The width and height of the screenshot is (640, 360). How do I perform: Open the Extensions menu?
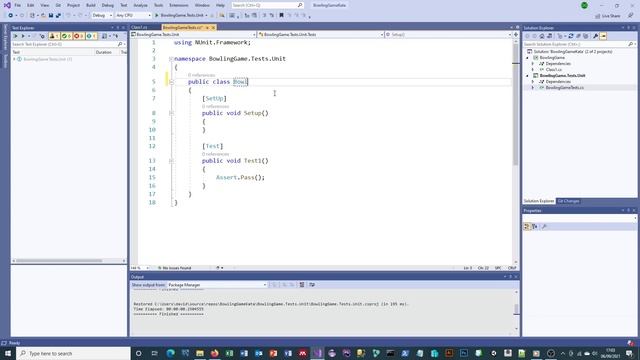179,5
